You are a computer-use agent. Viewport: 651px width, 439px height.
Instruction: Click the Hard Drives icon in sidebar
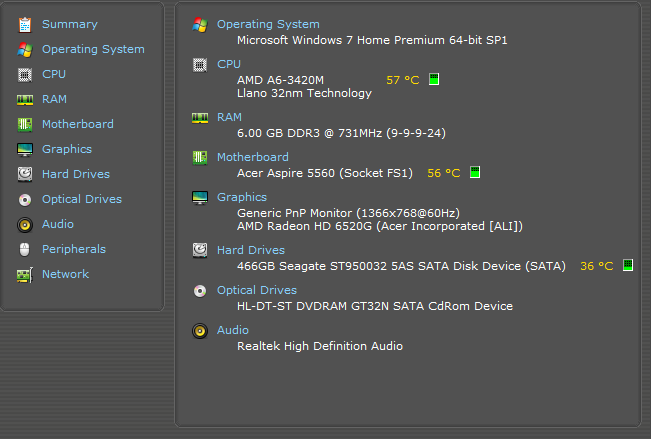tap(25, 174)
